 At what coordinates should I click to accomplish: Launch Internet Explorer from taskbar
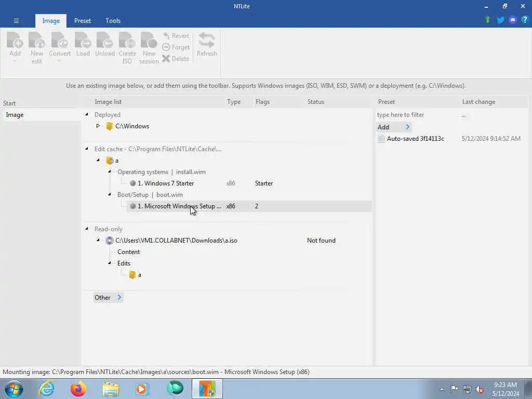point(46,389)
